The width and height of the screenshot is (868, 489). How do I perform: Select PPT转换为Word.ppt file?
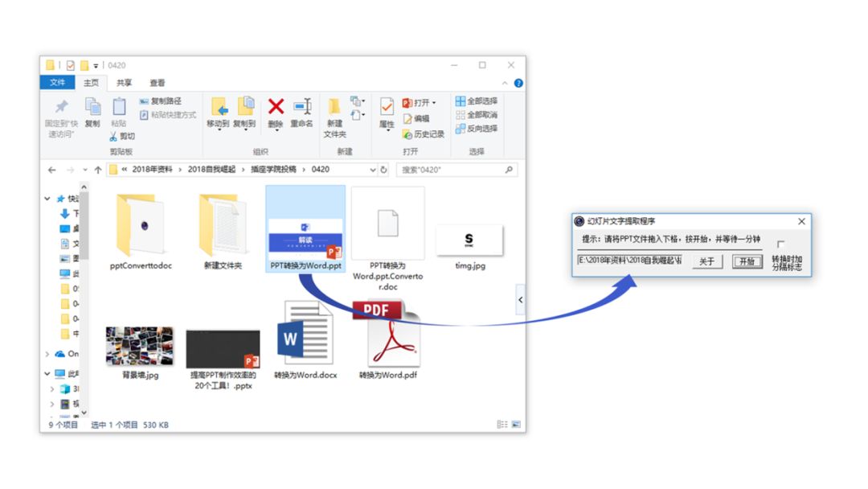pos(305,228)
